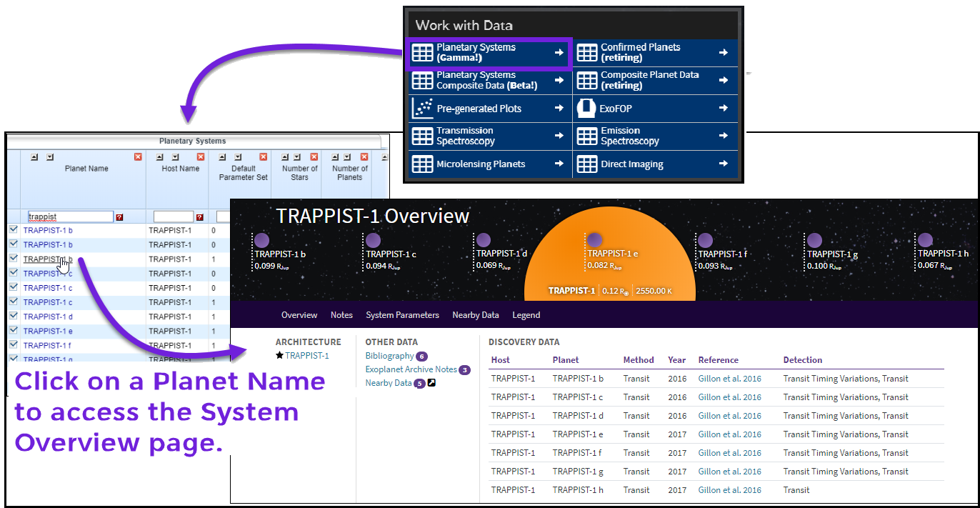Open TRAPPIST-1 e link in planet table

point(48,331)
